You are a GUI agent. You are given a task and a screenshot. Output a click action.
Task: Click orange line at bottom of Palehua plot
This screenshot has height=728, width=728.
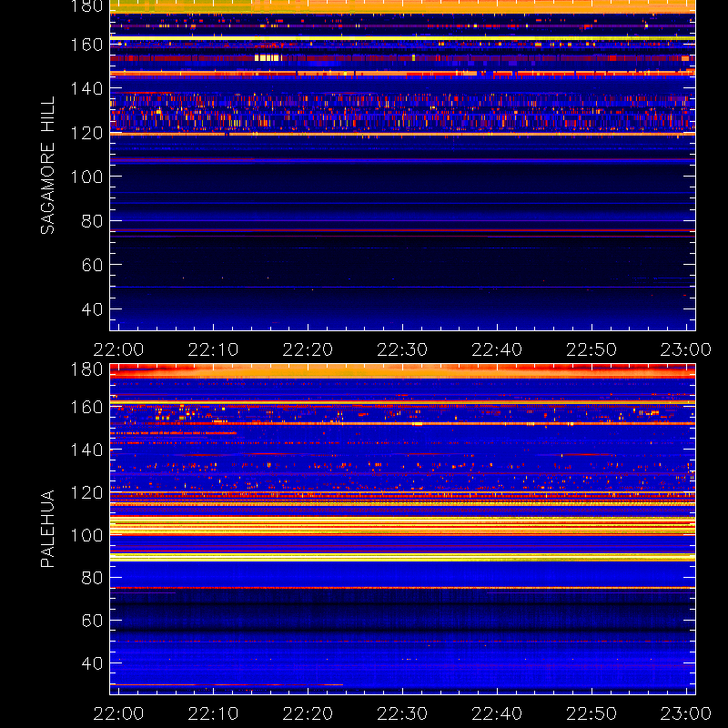coord(227,684)
